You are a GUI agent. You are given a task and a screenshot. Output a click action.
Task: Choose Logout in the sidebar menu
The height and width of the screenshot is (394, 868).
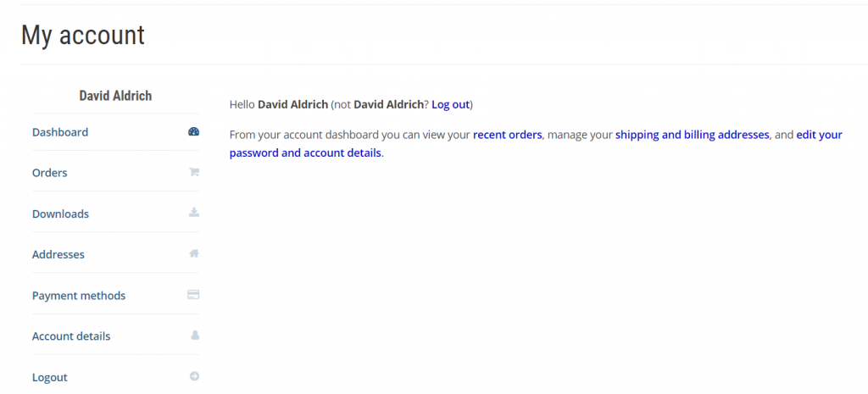50,377
